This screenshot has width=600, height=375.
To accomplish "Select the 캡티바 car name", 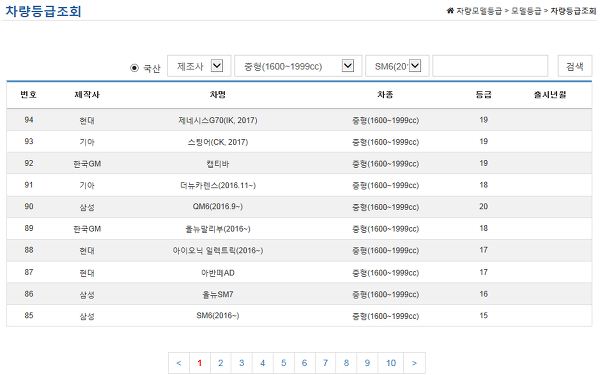I will click(x=218, y=164).
